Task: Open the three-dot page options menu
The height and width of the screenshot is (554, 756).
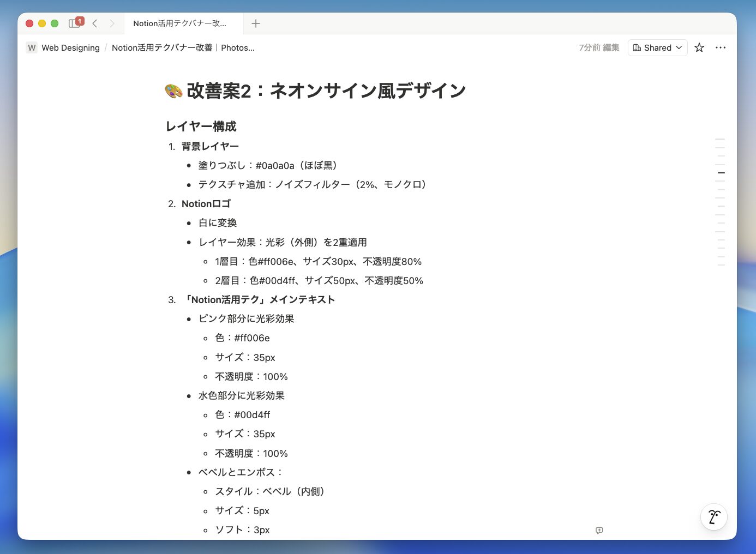Action: click(721, 48)
